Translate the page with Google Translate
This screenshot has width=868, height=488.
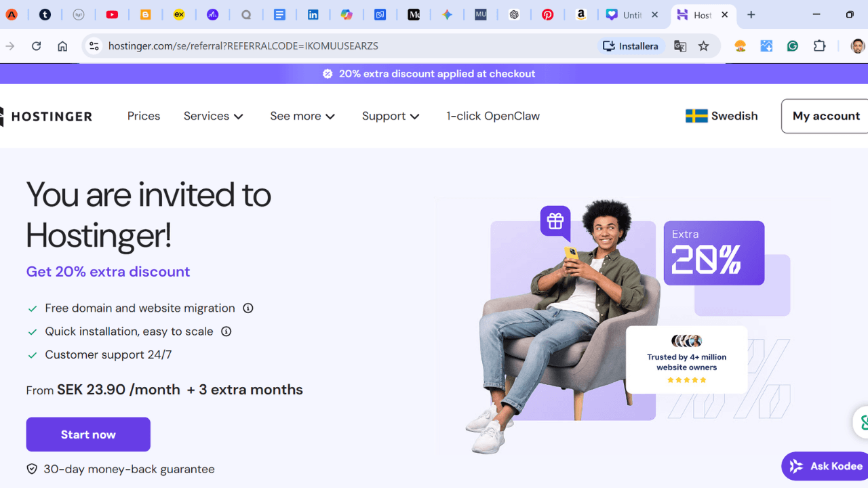(x=679, y=45)
